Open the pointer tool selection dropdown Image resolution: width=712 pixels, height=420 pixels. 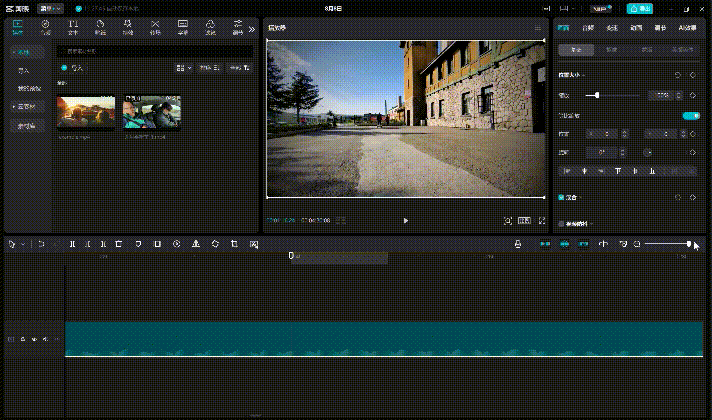pos(24,244)
